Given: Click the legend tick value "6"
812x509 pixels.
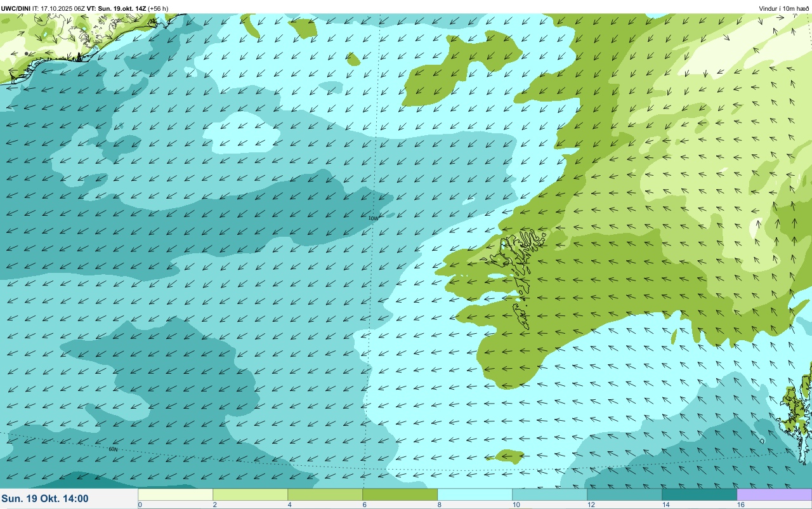Looking at the screenshot, I should [x=364, y=505].
